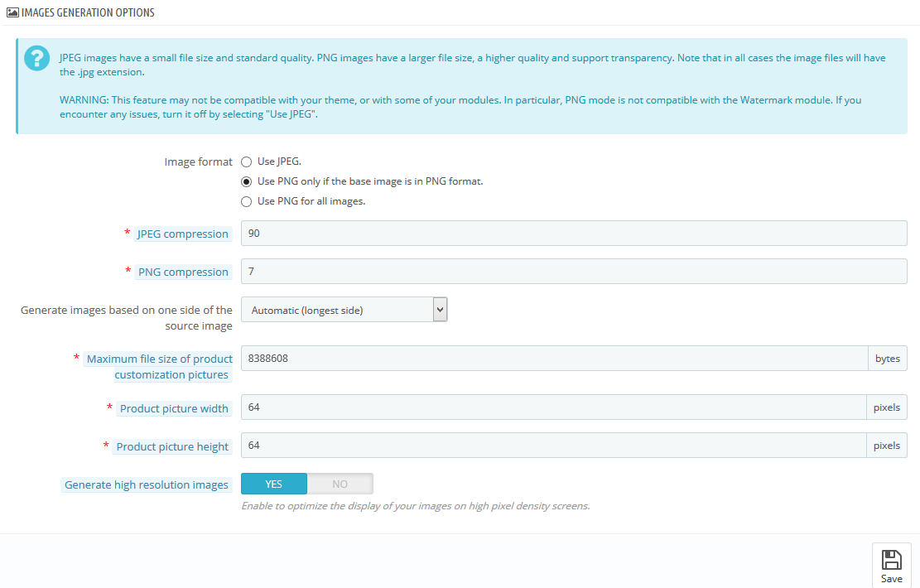Viewport: 920px width, 588px height.
Task: Select Use PNG only if base image is PNG
Action: point(247,182)
